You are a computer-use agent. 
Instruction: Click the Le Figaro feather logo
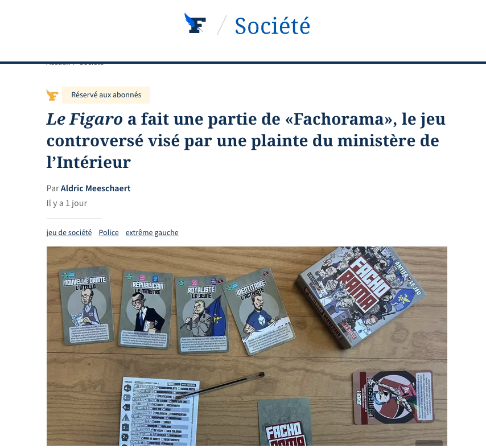pos(195,23)
